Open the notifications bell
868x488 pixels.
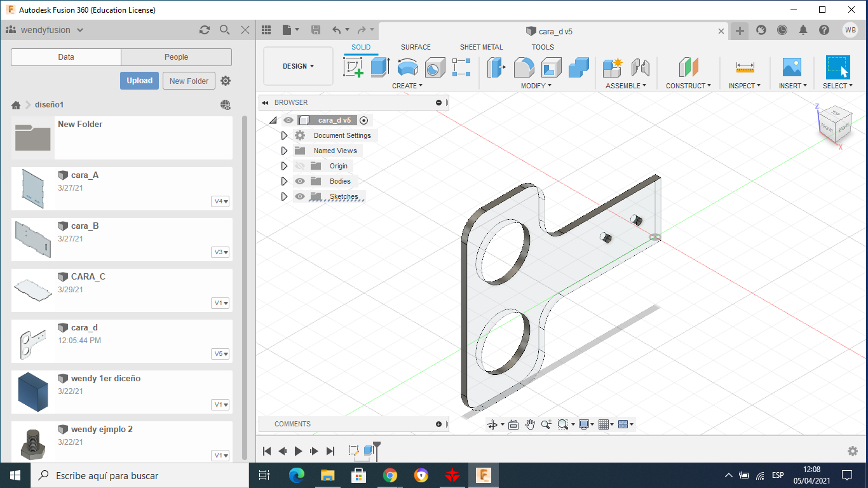click(x=803, y=30)
